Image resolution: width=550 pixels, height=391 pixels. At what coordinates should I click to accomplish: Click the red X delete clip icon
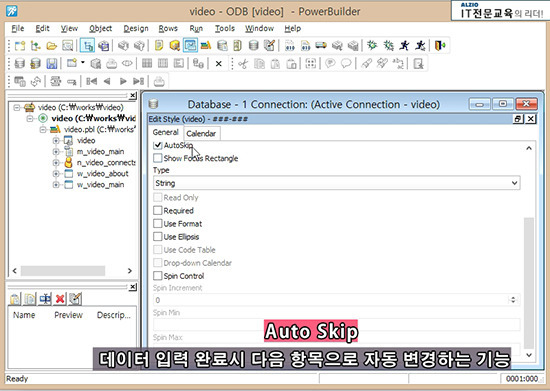tap(60, 299)
